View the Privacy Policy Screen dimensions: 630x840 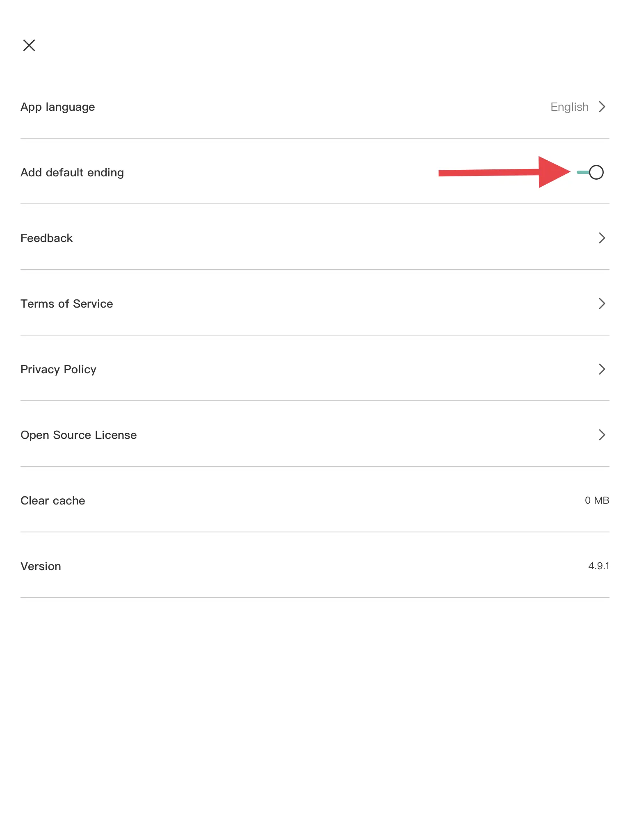pos(59,370)
